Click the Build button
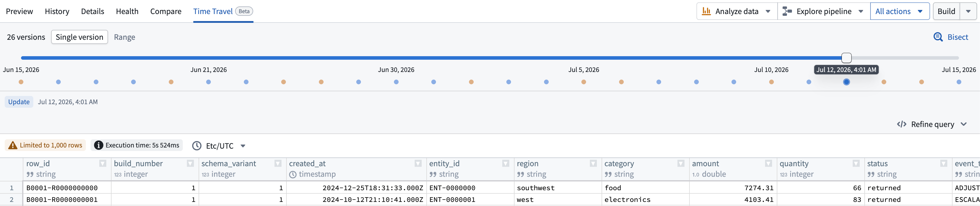 point(946,11)
